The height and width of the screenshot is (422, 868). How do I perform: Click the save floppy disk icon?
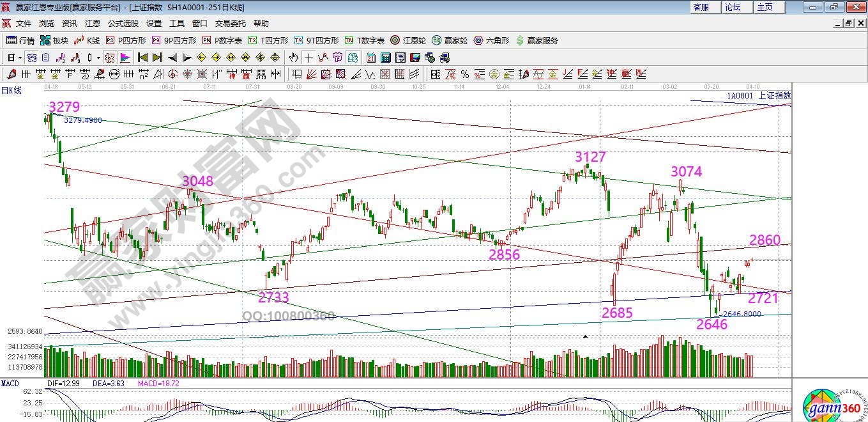click(x=414, y=58)
